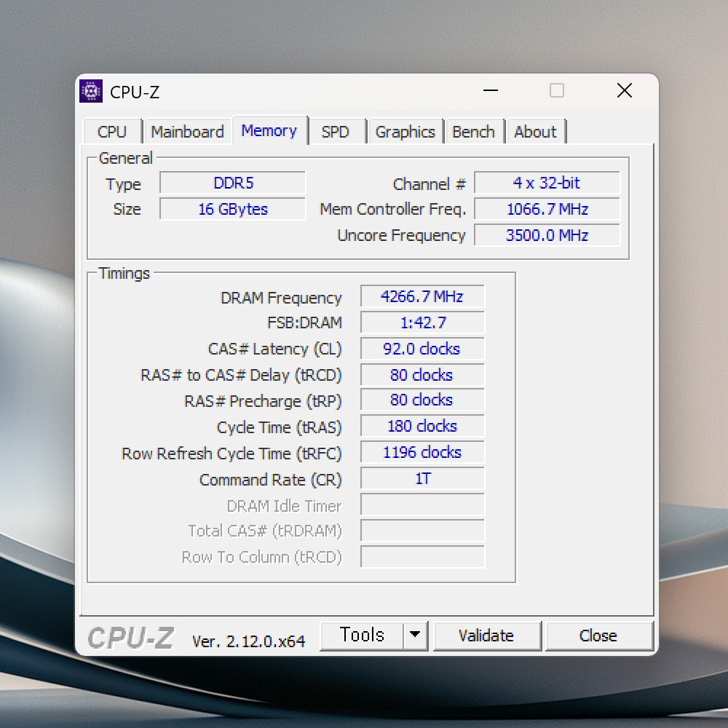Viewport: 728px width, 728px height.
Task: Select the 16 GBytes size field
Action: point(233,209)
